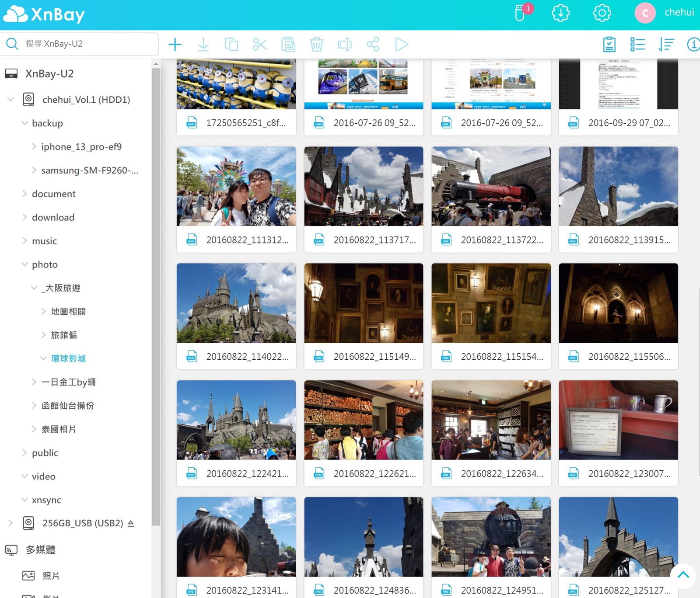Click the scroll-to-top arrow button
Screen dimensions: 700x598
tap(683, 575)
